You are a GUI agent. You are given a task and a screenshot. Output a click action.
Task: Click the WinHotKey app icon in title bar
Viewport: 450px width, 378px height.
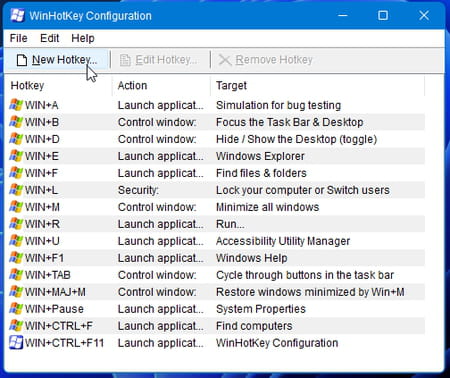point(17,15)
